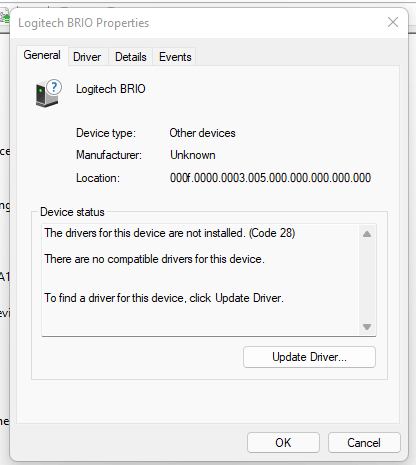This screenshot has height=465, width=416.
Task: Click the Update Driver... button
Action: pyautogui.click(x=309, y=357)
